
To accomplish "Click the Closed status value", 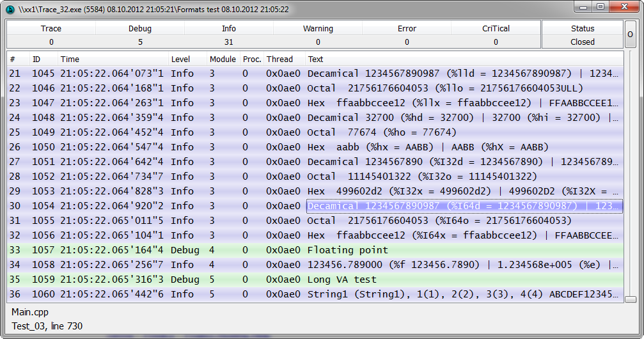I will [x=583, y=42].
